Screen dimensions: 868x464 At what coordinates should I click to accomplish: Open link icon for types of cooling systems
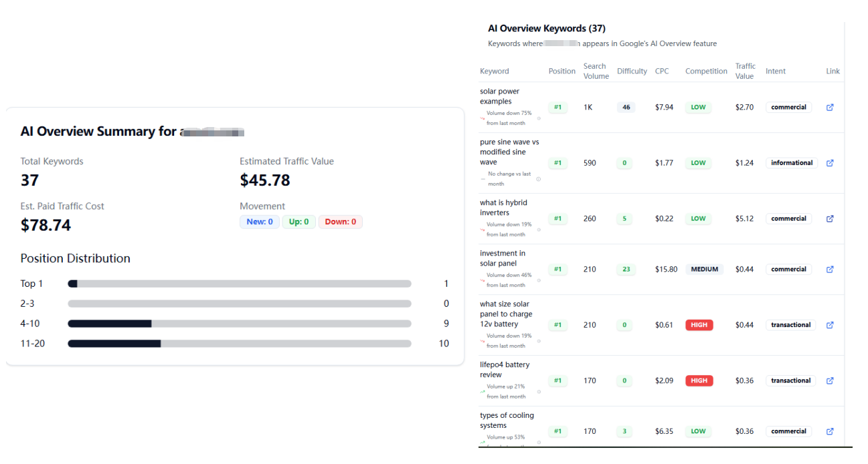click(830, 431)
